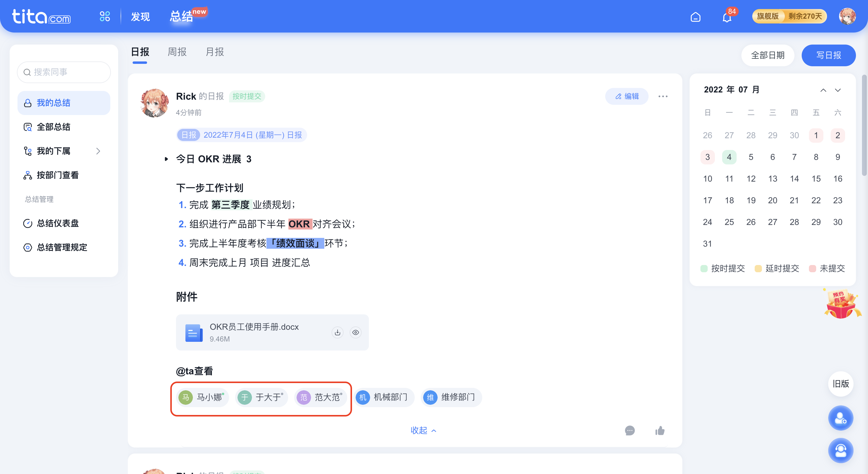Select July 15 in the calendar
The height and width of the screenshot is (474, 868).
(816, 179)
